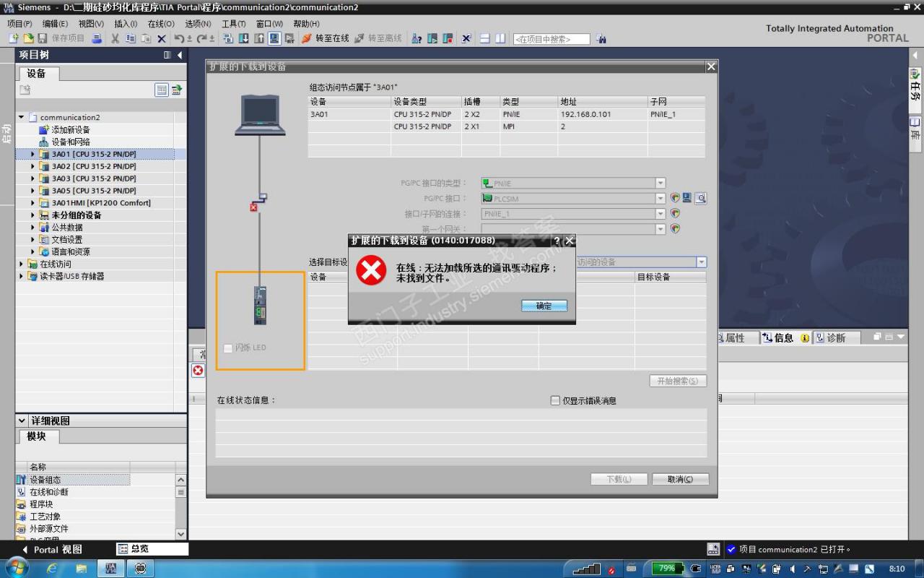Open the 第一个网关 dropdown
Viewport: 924px width, 578px height.
[660, 229]
